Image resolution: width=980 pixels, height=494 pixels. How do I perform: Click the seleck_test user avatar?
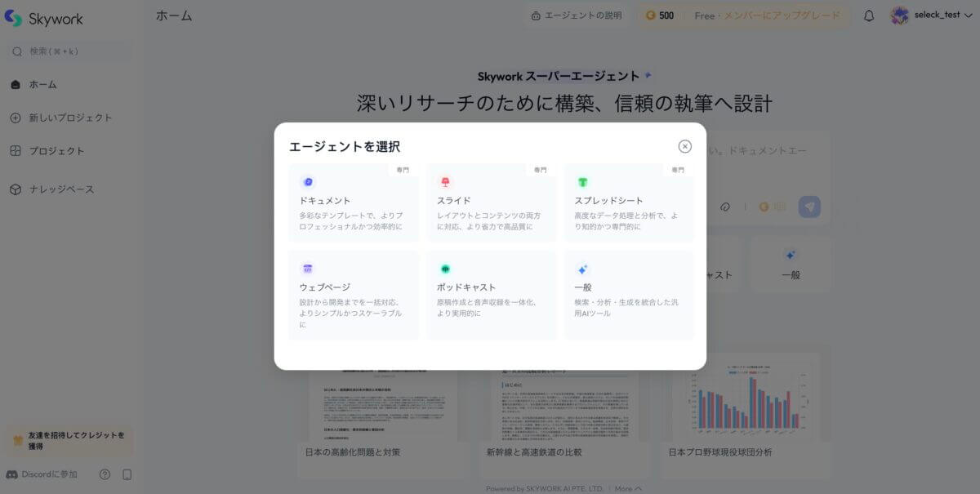coord(899,15)
